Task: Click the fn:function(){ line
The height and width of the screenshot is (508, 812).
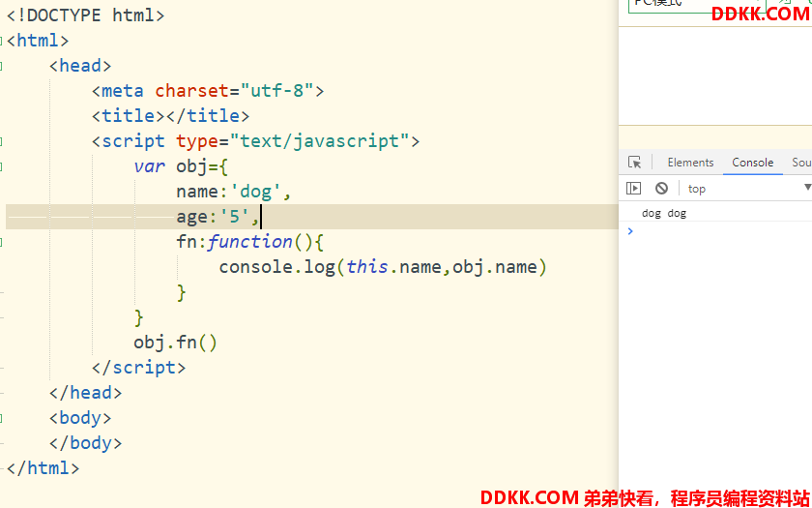Action: pos(250,242)
